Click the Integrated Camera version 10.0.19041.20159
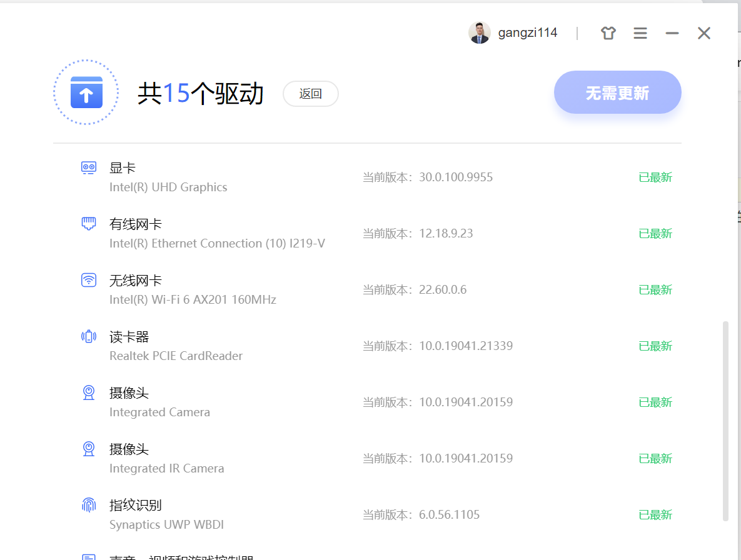 click(x=465, y=402)
